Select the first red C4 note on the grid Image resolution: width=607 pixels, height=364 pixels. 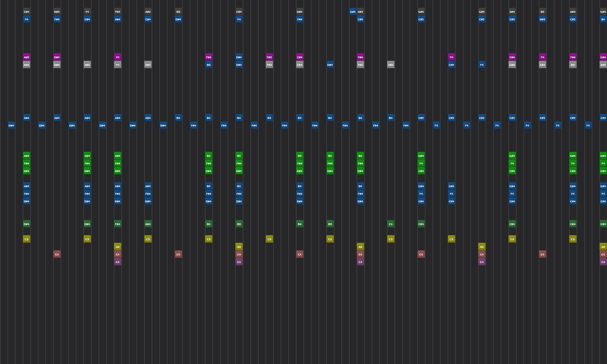point(56,254)
